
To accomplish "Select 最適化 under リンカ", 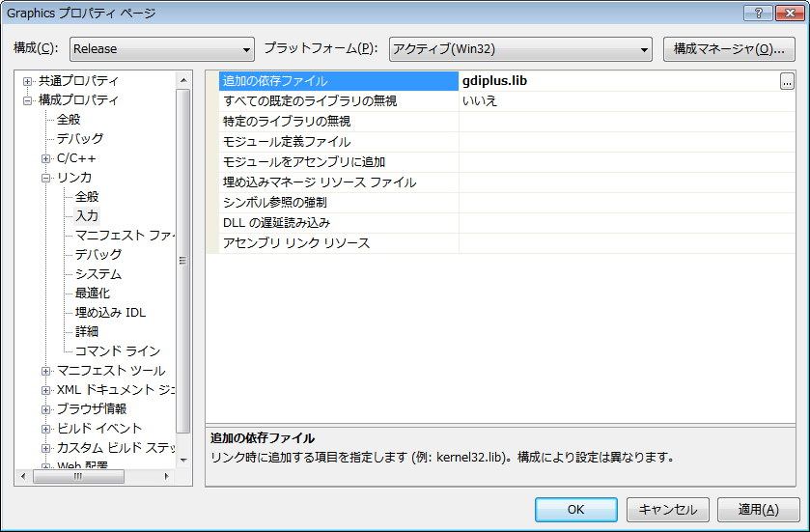I will pyautogui.click(x=93, y=293).
